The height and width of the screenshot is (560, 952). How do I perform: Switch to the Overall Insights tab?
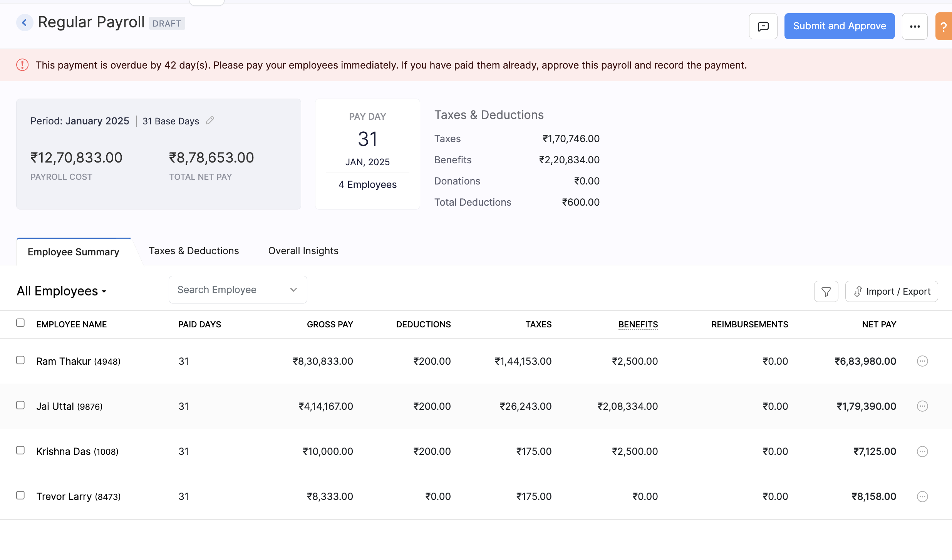pos(303,251)
